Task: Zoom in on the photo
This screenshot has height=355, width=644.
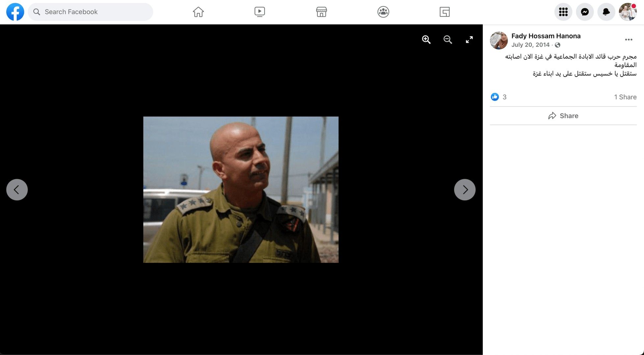Action: (426, 40)
